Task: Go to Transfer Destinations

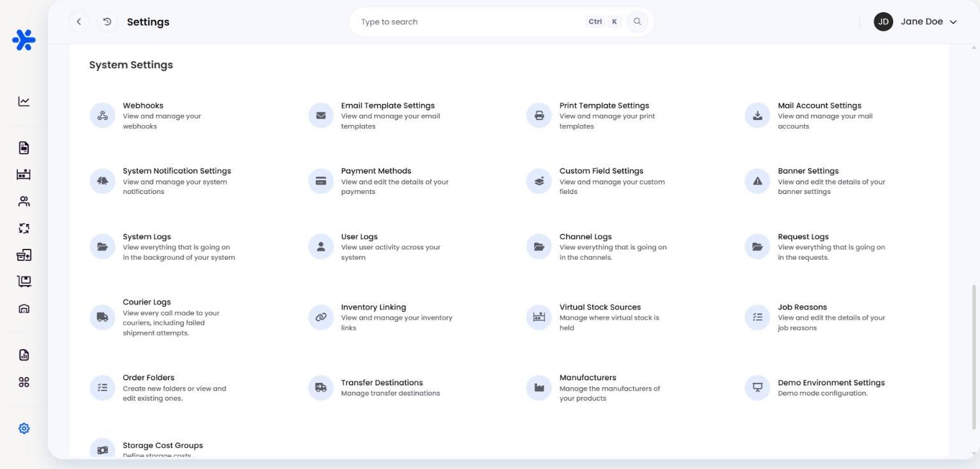Action: (382, 383)
